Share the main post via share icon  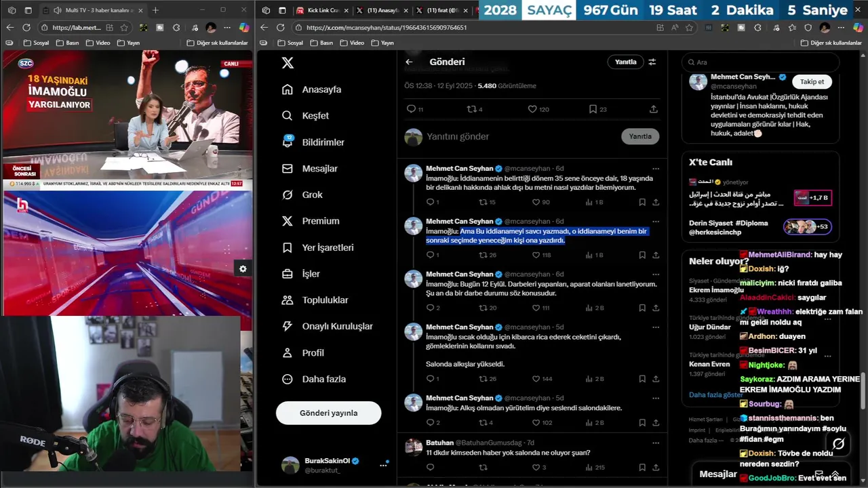(654, 109)
